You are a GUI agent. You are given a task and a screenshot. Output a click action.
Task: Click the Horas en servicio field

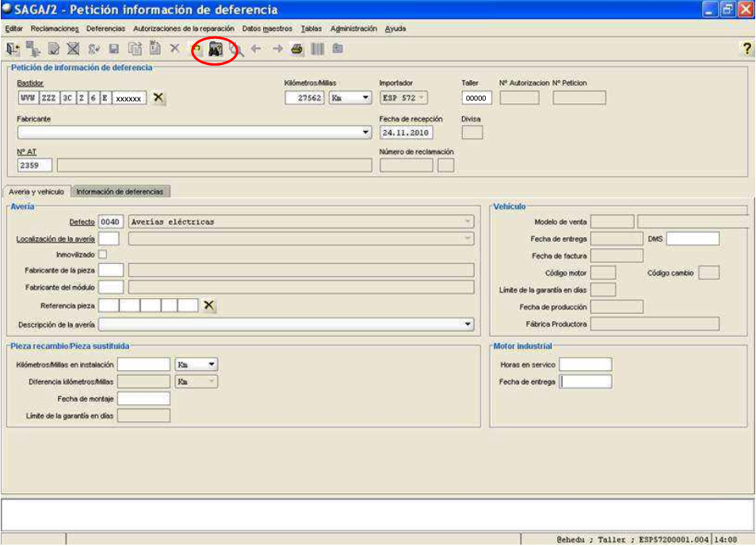click(586, 364)
